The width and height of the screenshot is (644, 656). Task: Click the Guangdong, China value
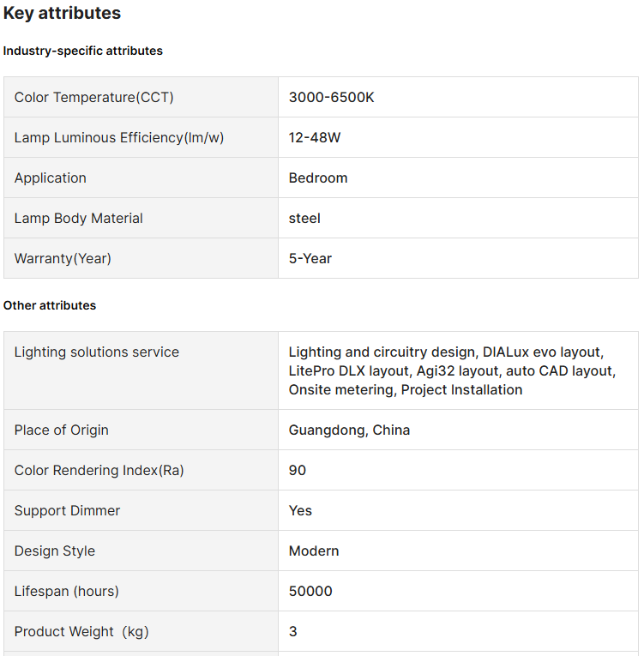(349, 430)
